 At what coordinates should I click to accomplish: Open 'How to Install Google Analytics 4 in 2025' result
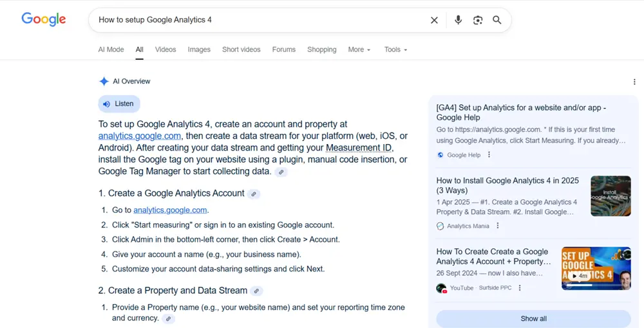pos(507,185)
